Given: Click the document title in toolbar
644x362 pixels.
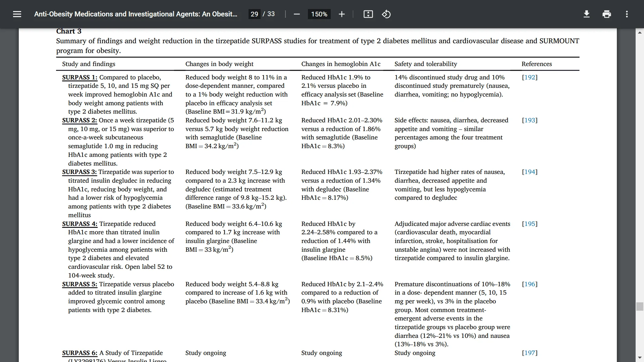Looking at the screenshot, I should coord(136,14).
